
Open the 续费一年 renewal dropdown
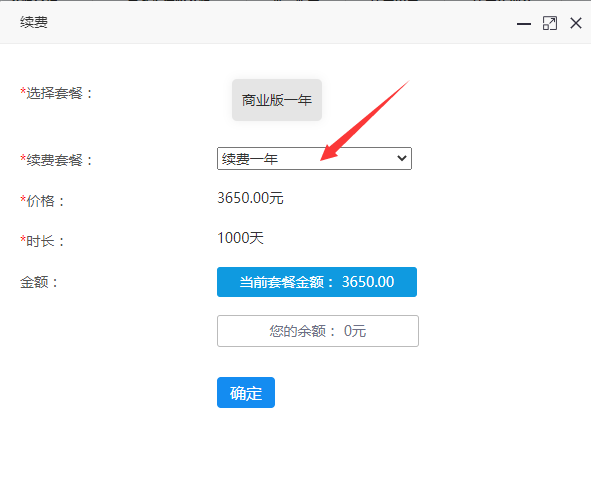pyautogui.click(x=314, y=159)
